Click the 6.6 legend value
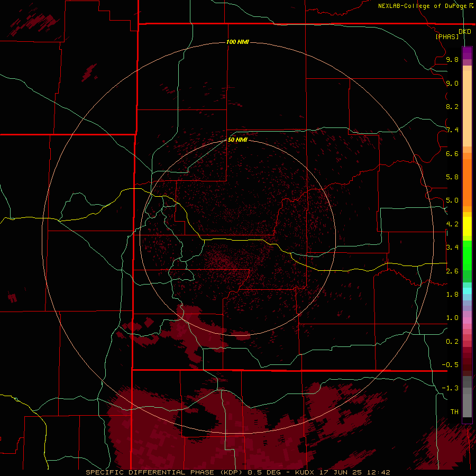This screenshot has width=476, height=476. pyautogui.click(x=452, y=153)
